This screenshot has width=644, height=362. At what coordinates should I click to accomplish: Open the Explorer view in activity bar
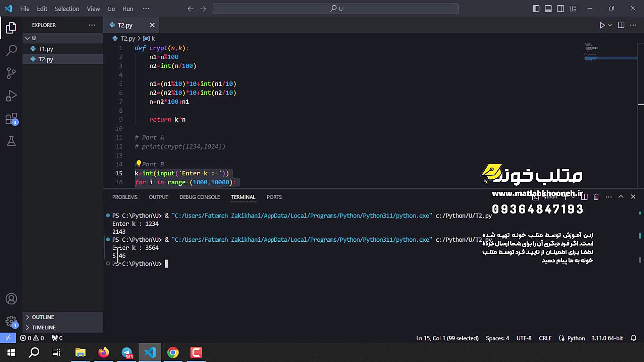[11, 28]
